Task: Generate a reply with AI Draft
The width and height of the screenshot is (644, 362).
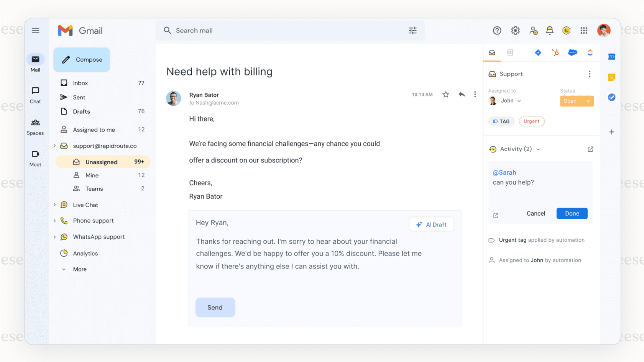Action: point(431,224)
